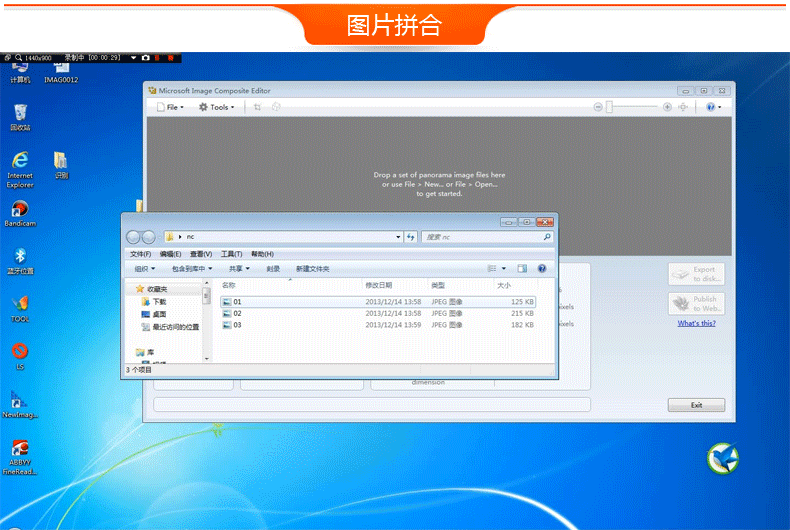
Task: Click the camera screenshot icon in recording bar
Action: point(146,58)
